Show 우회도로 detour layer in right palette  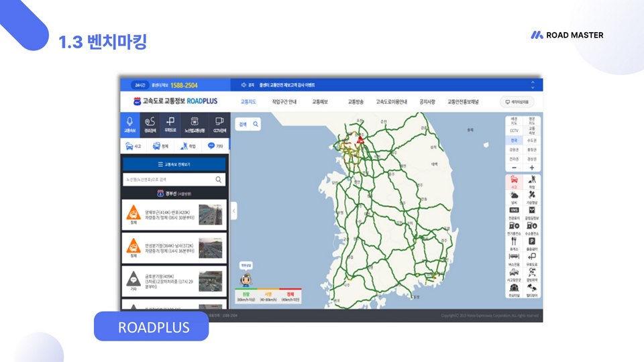pyautogui.click(x=531, y=259)
